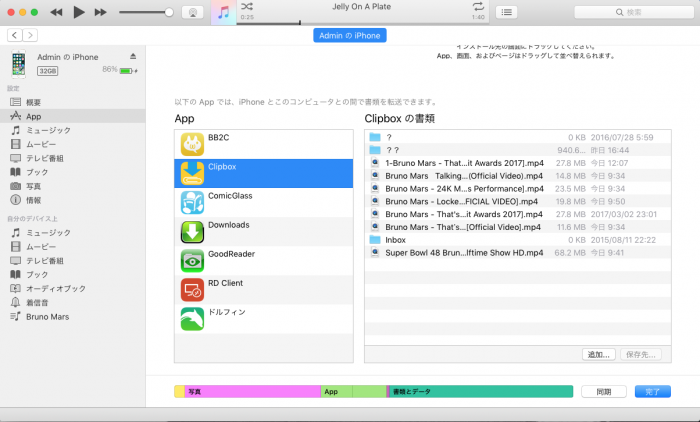This screenshot has height=422, width=700.
Task: Select the folder named ?
Action: (518, 137)
